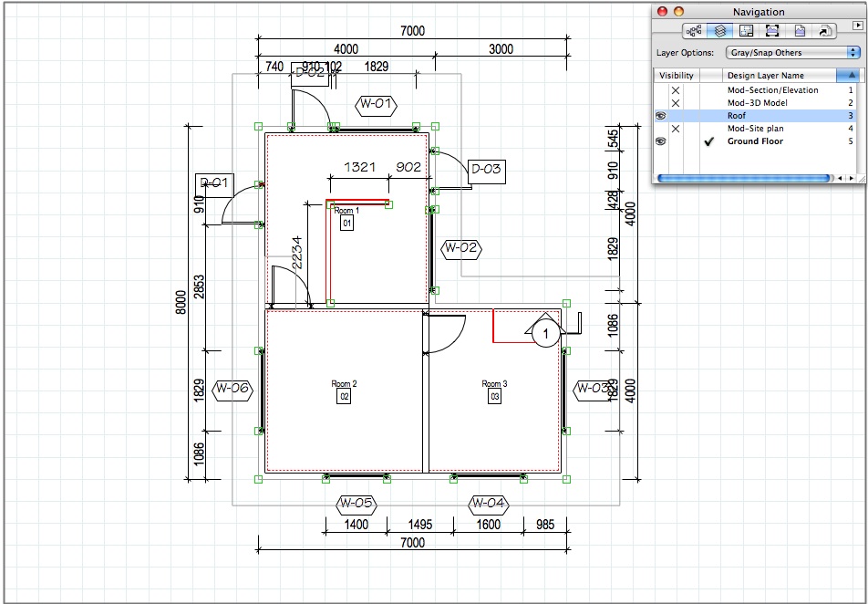The width and height of the screenshot is (868, 604).
Task: Open the Classes tab in Navigation palette
Action: coord(694,31)
